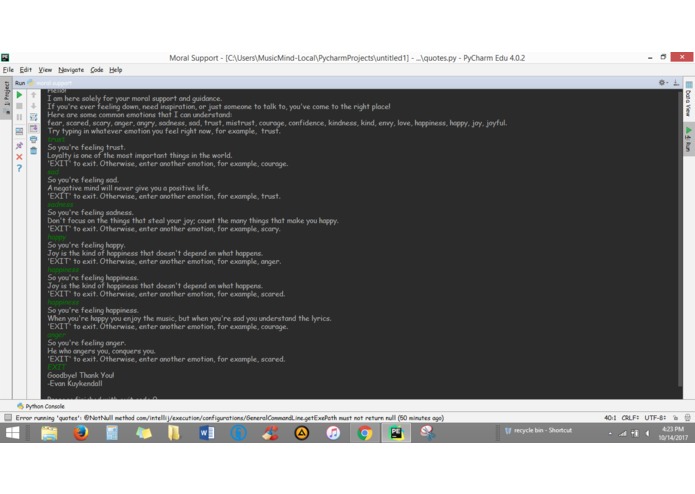
Task: Click 'I am here solely for your moral support' line
Action: tap(135, 98)
